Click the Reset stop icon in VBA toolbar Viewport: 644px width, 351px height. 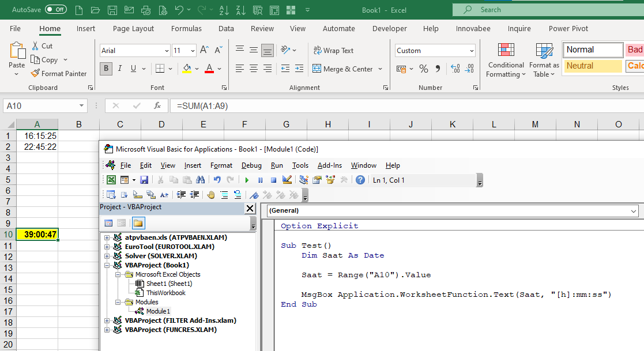[x=273, y=180]
